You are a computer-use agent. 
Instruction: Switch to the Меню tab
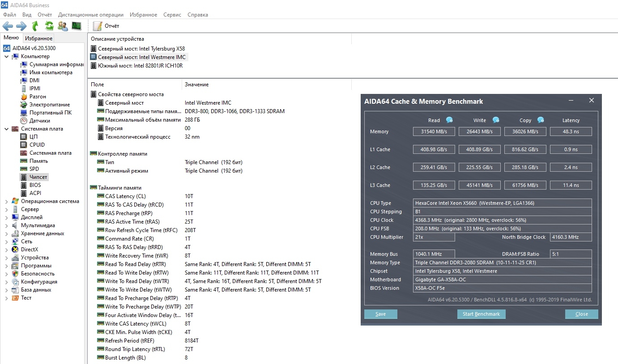click(x=11, y=38)
